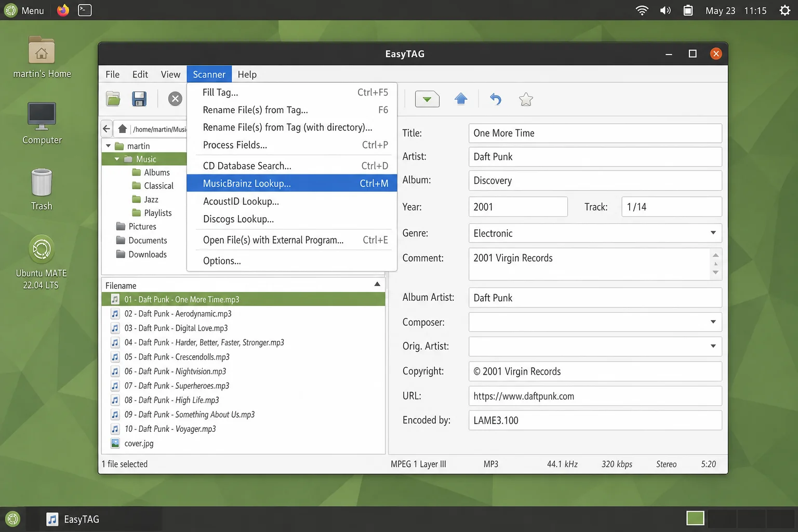Click the cover.jpg image file icon
This screenshot has height=532, width=798.
pos(115,443)
